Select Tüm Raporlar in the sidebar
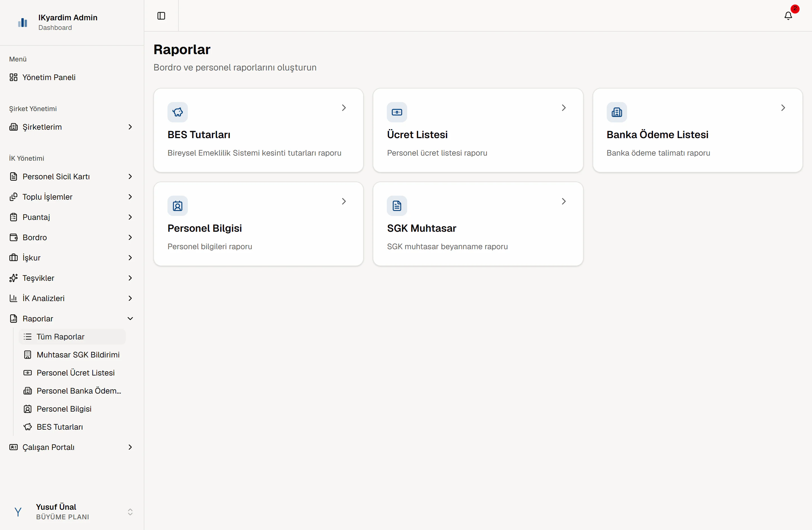Screen dimensions: 812x530 click(x=72, y=337)
